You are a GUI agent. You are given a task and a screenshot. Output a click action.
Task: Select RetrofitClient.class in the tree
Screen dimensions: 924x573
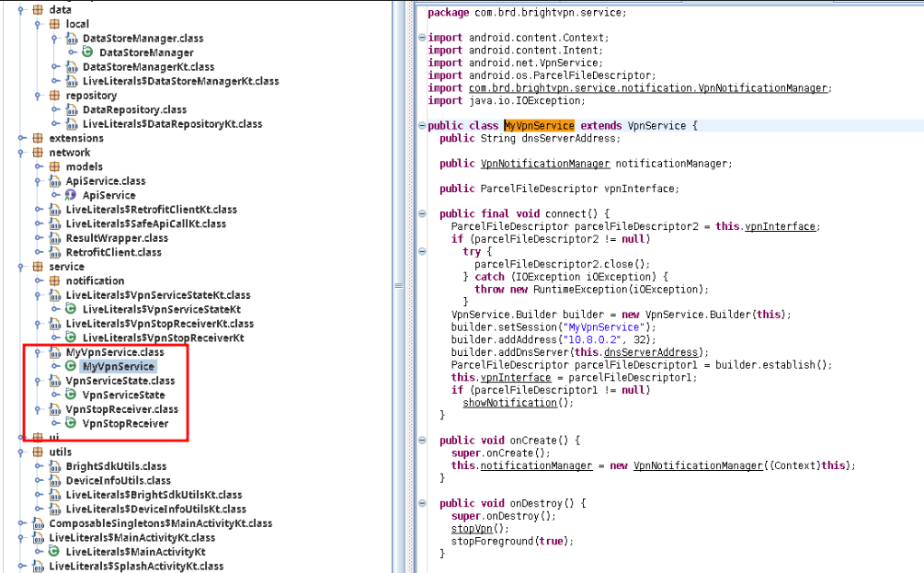[113, 252]
